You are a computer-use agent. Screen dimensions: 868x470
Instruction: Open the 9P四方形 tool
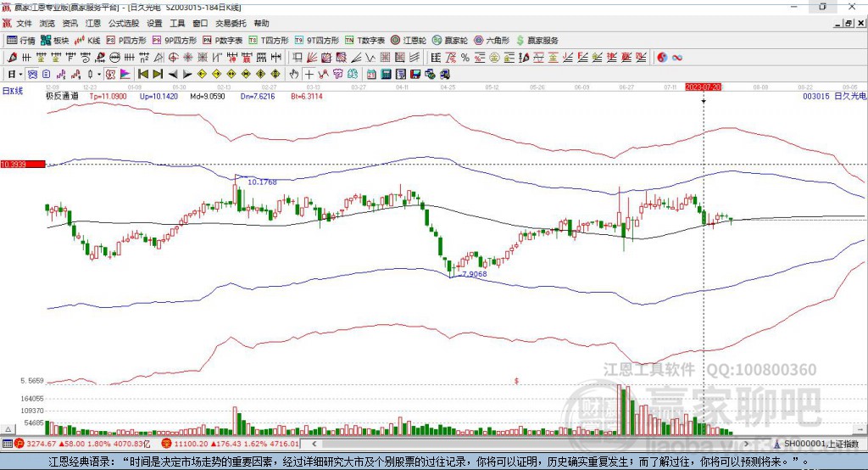tap(175, 41)
